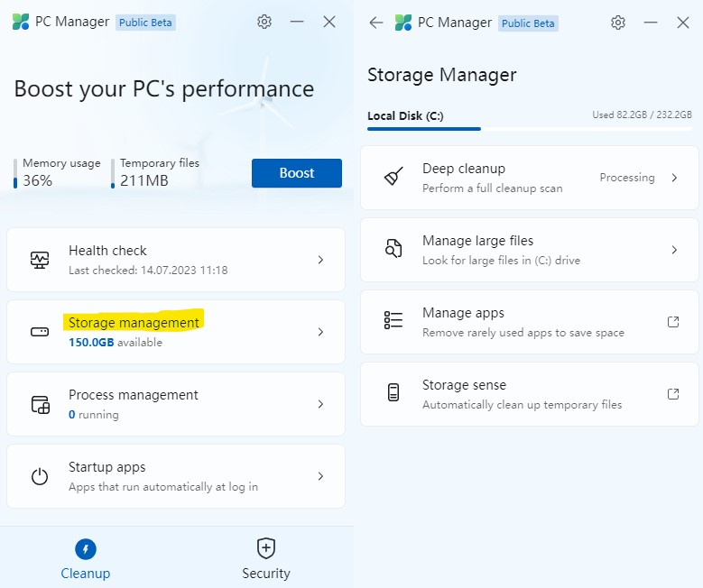Screen dimensions: 703x588
Task: Click the Health check monitor icon
Action: [x=40, y=260]
